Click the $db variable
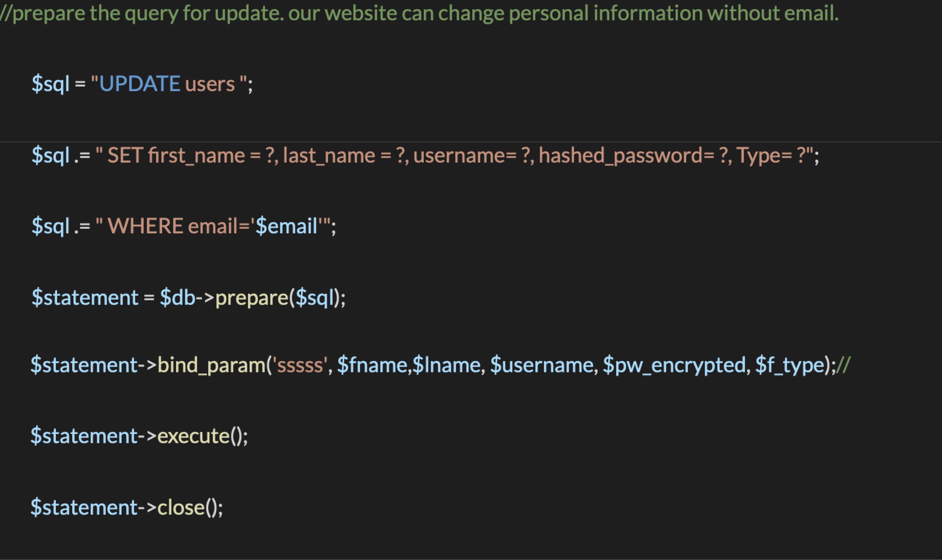The height and width of the screenshot is (560, 942). pos(178,297)
